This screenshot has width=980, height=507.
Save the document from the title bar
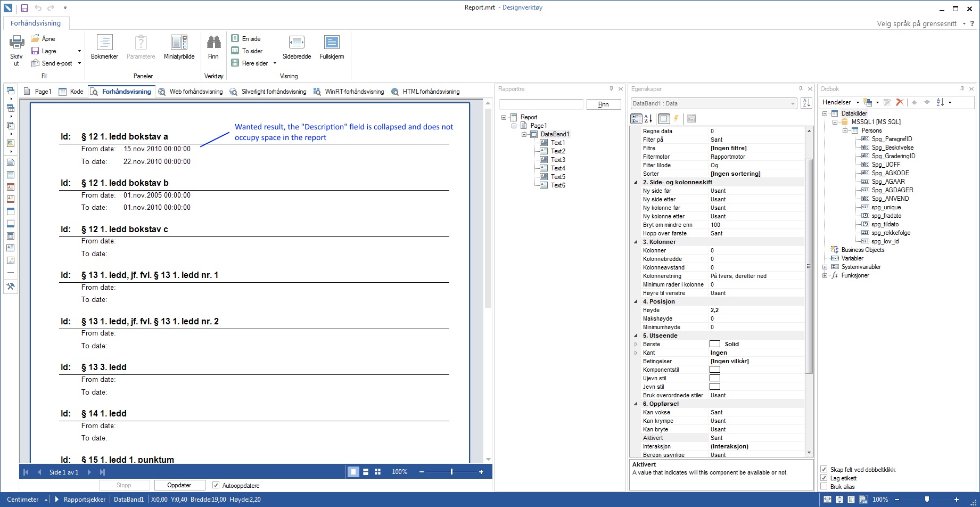coord(24,8)
